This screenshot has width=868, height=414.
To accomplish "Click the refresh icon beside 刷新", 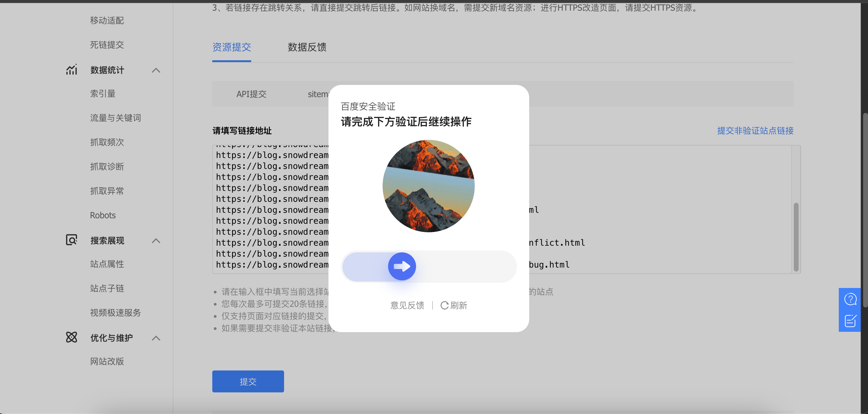I will coord(444,305).
